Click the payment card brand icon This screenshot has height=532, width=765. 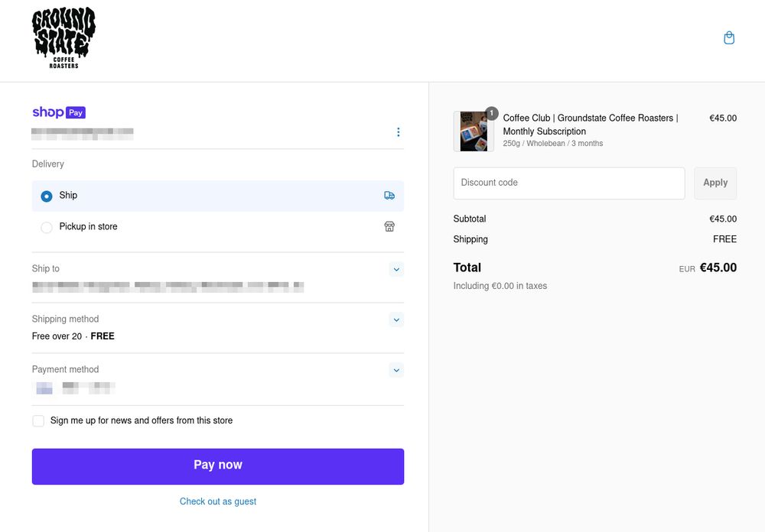point(44,388)
